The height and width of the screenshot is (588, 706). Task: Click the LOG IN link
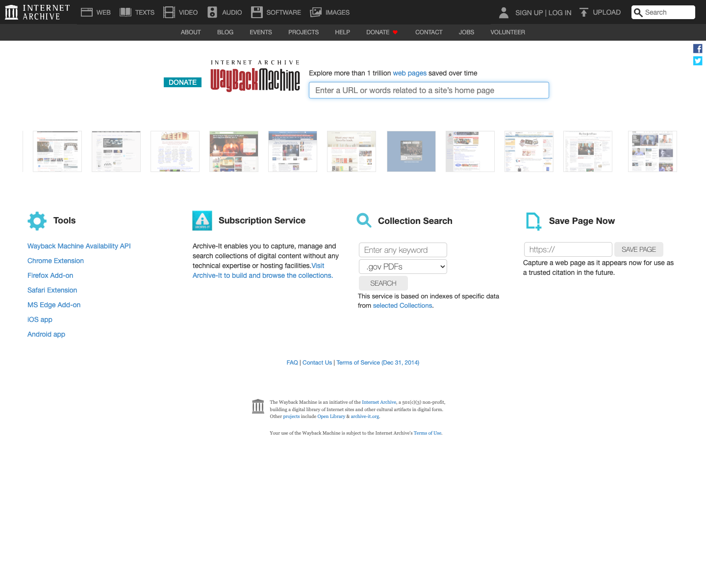(x=560, y=13)
